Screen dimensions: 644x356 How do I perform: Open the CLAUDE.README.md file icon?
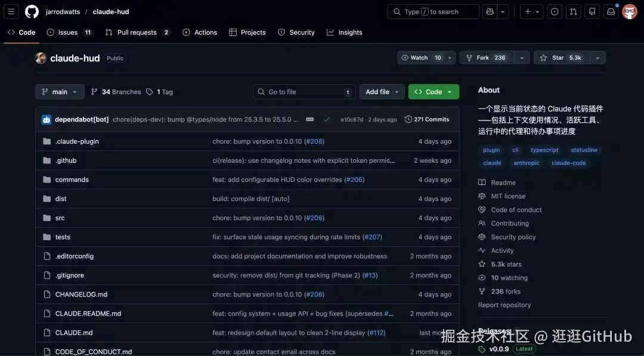[47, 313]
